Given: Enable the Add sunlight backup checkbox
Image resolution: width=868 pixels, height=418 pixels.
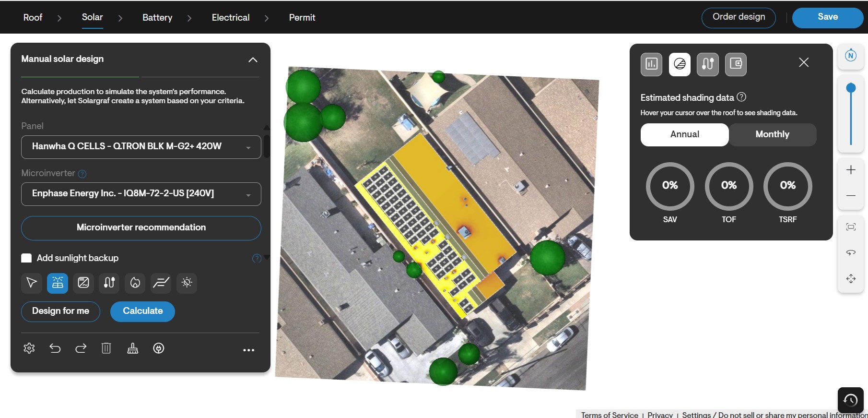Looking at the screenshot, I should pos(27,258).
